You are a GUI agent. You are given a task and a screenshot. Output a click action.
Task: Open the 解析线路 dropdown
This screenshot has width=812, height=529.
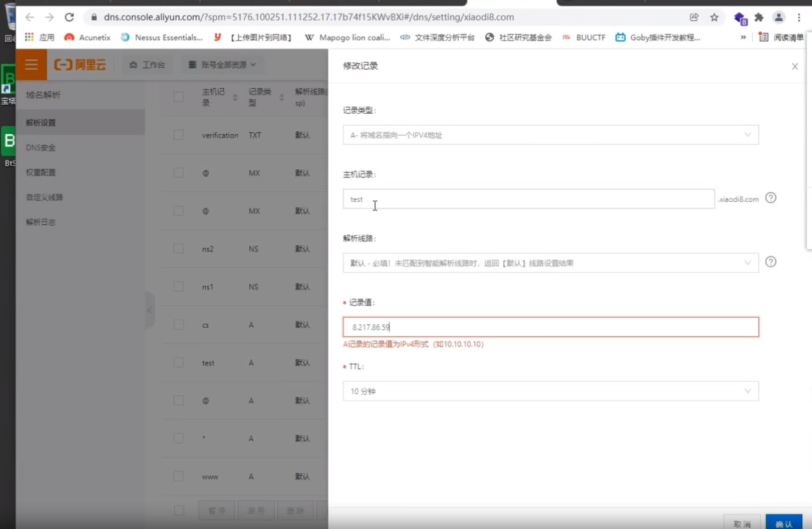point(551,263)
